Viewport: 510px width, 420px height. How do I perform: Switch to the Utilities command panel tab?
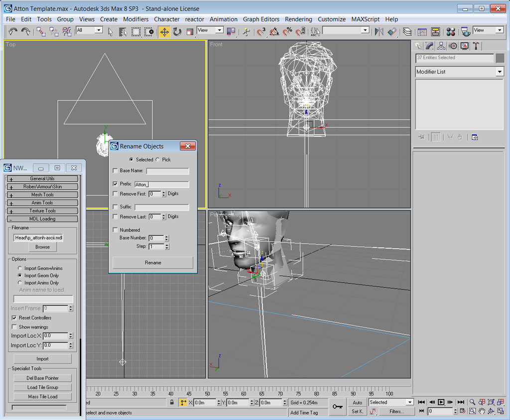coord(476,46)
